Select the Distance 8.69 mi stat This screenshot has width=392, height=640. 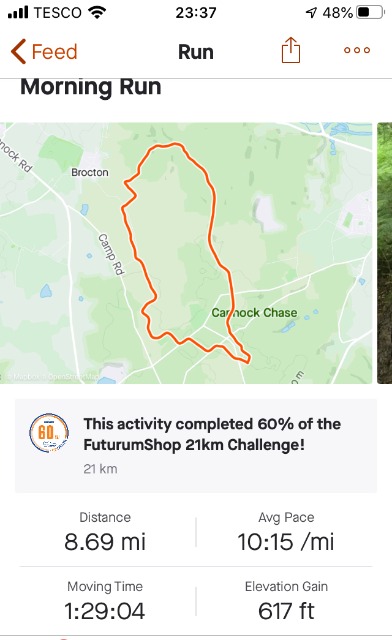(x=105, y=533)
